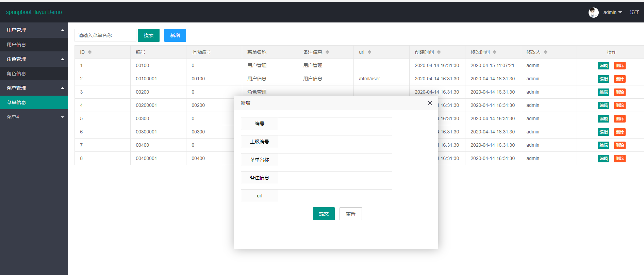Open 用户信息 in the sidebar

coord(16,45)
